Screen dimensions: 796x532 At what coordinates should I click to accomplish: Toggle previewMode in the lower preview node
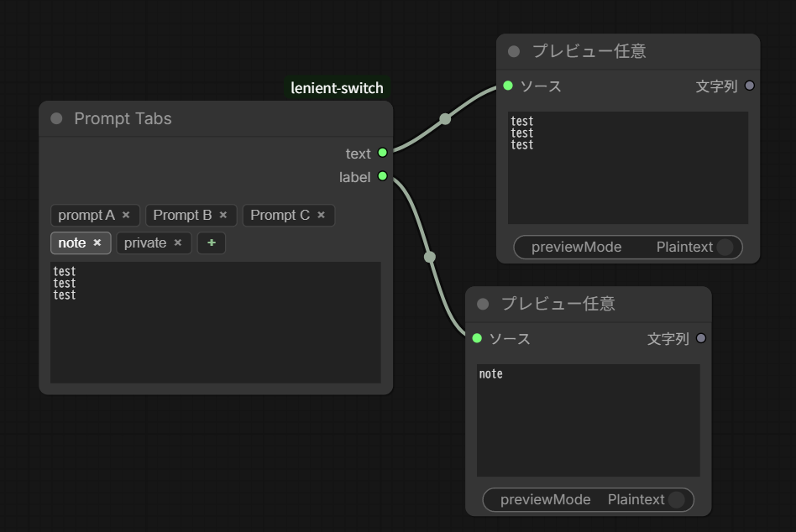point(588,499)
